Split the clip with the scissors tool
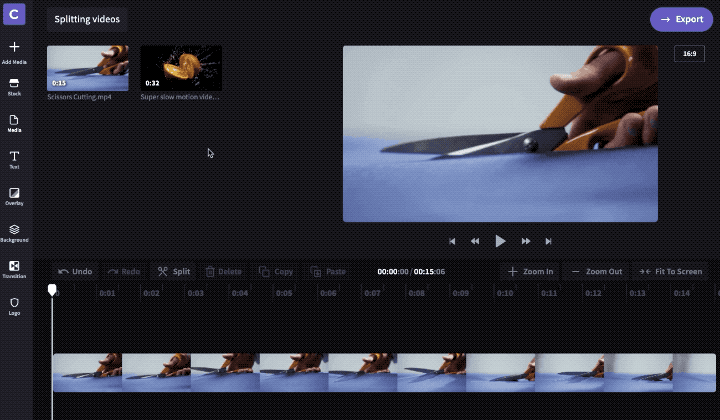Image resolution: width=720 pixels, height=420 pixels. (x=174, y=272)
